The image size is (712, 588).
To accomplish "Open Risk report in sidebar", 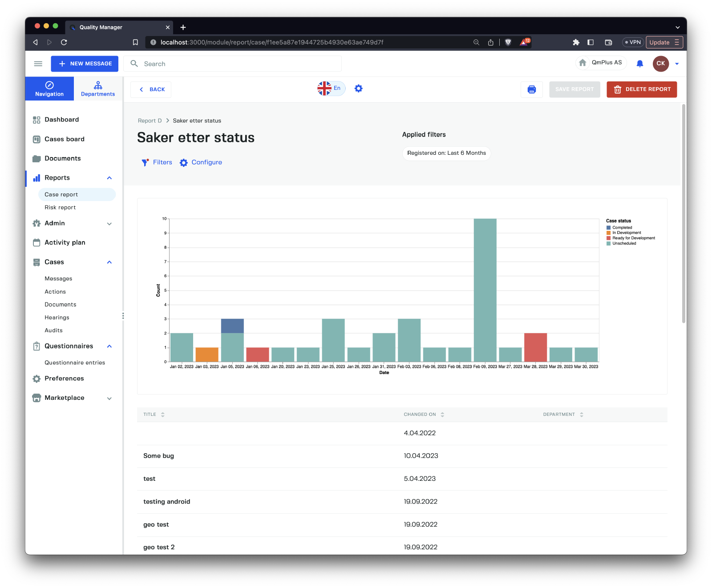I will [60, 208].
